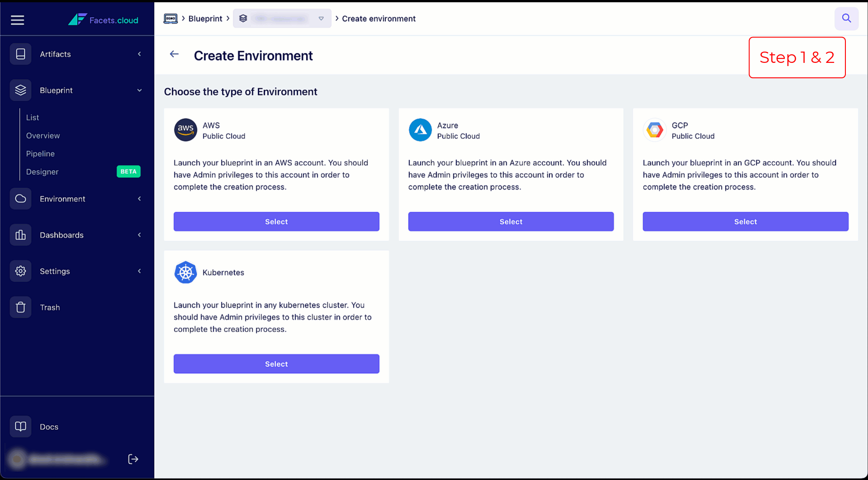
Task: Click the Artifacts sidebar icon
Action: coord(20,54)
